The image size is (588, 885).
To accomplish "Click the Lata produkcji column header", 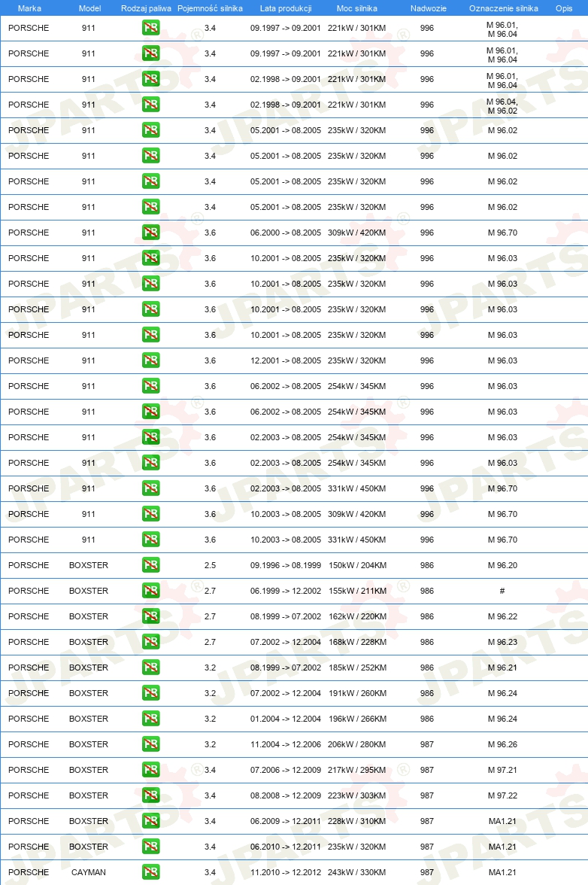I will (286, 8).
